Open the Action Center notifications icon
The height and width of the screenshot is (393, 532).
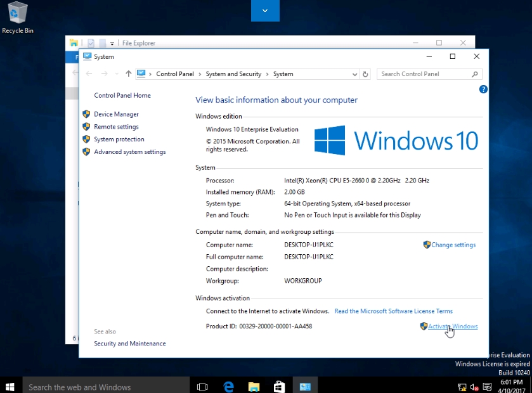point(487,387)
